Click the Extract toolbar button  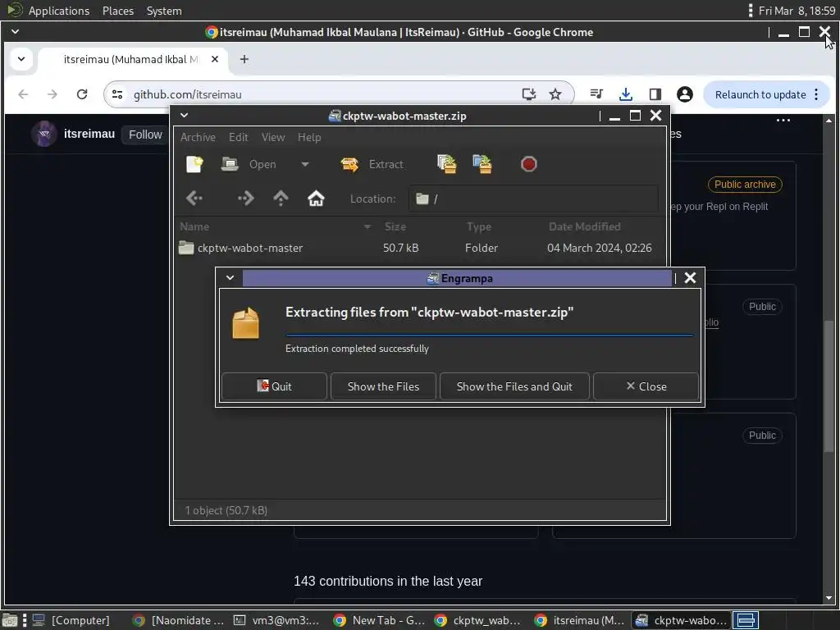coord(372,164)
